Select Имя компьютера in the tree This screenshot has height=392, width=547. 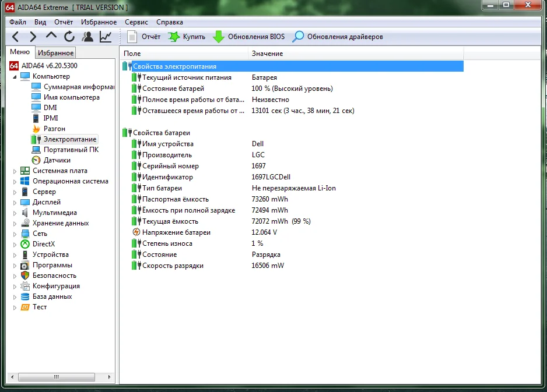pos(72,97)
